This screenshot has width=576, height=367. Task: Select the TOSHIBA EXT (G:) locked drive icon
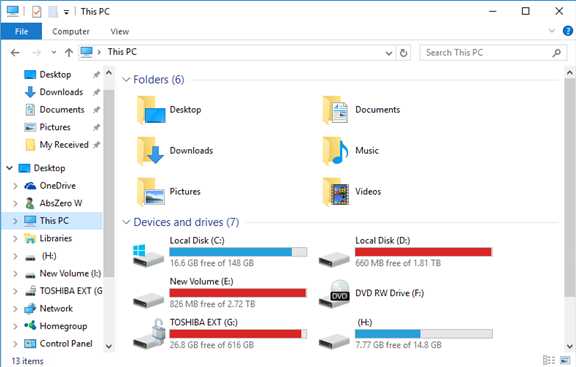pyautogui.click(x=148, y=334)
